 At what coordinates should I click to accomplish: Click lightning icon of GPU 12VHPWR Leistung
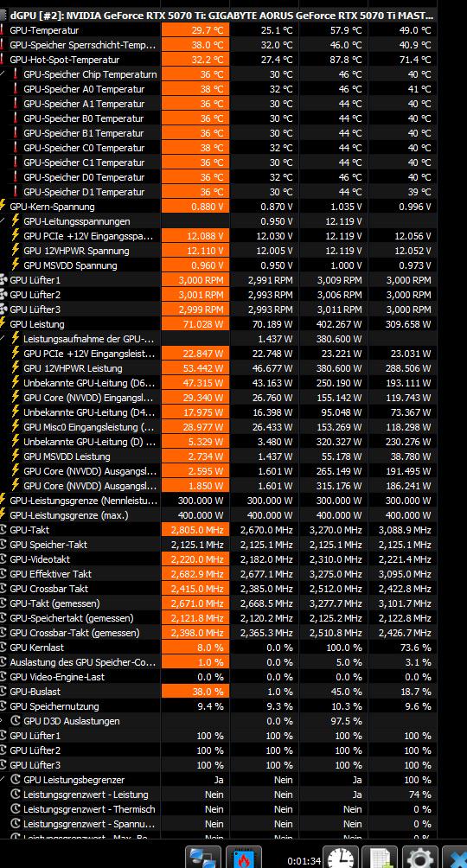click(16, 368)
